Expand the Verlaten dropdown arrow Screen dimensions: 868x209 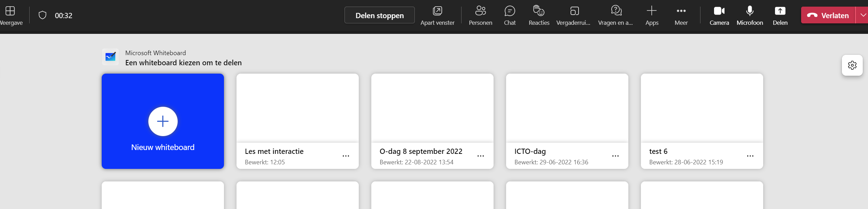coord(862,15)
